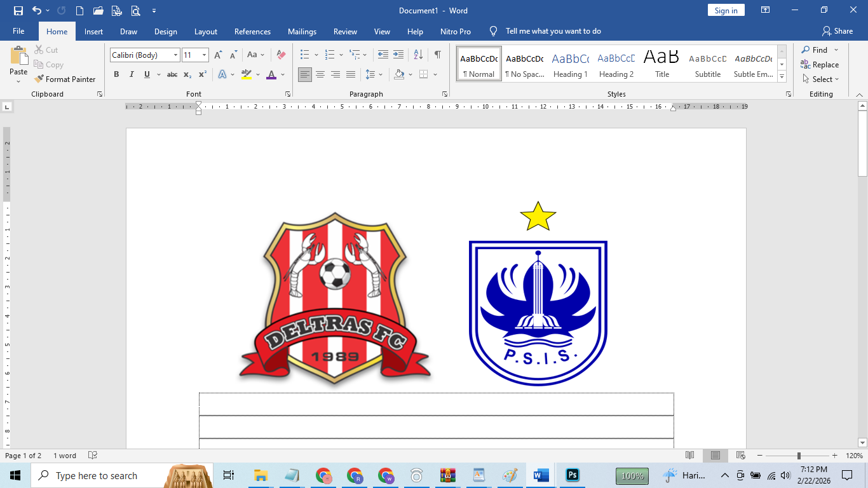Open the Multilevel List menu
The width and height of the screenshot is (868, 488).
355,55
